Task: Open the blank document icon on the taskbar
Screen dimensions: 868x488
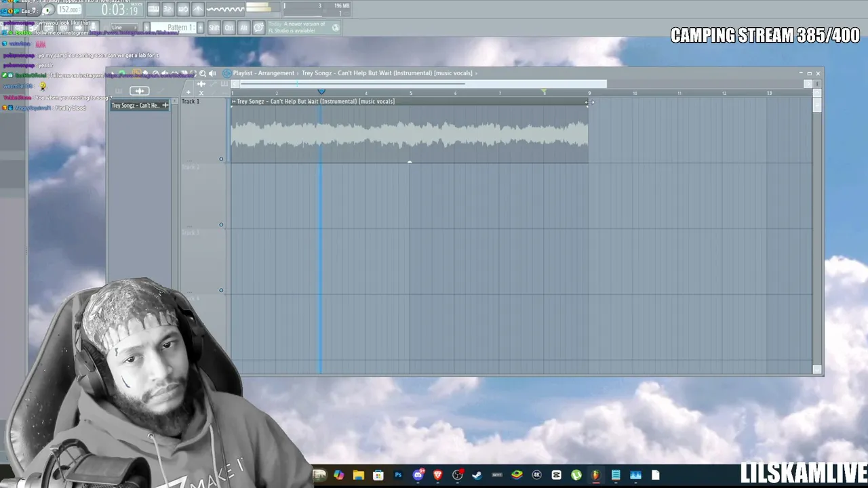Action: (656, 475)
